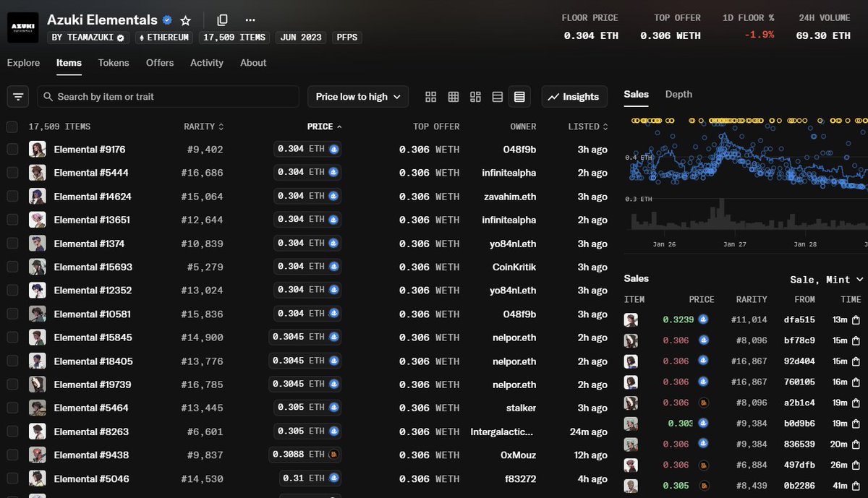Sort by the LISTED column header
868x498 pixels.
click(587, 126)
